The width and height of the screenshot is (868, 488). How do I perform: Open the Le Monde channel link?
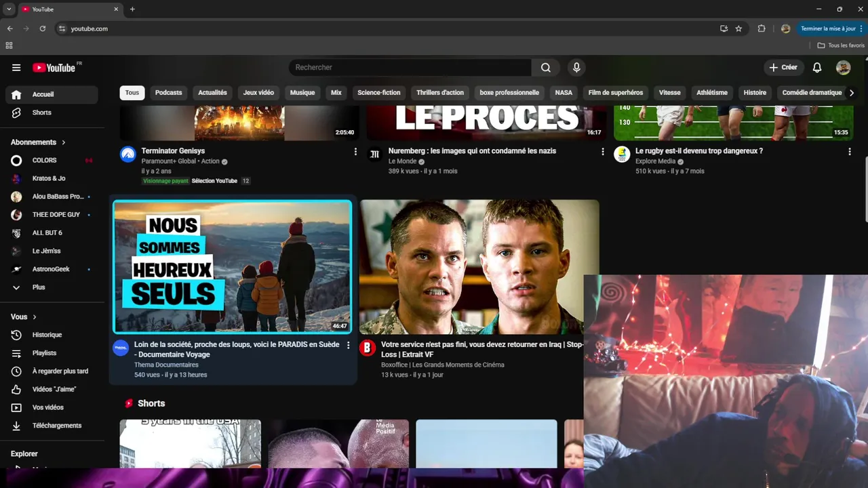pos(401,161)
